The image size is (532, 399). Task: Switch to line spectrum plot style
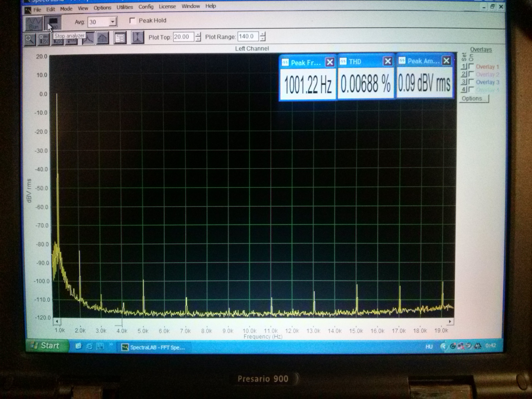click(89, 39)
